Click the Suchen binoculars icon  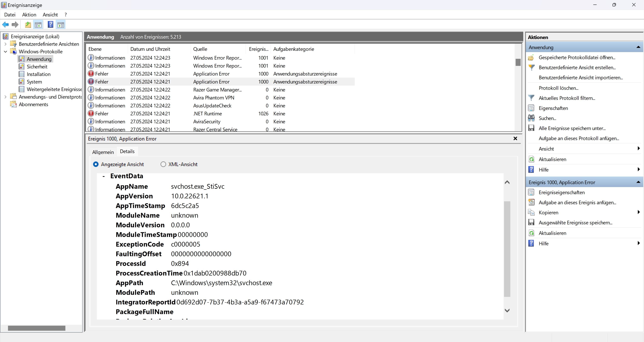531,118
